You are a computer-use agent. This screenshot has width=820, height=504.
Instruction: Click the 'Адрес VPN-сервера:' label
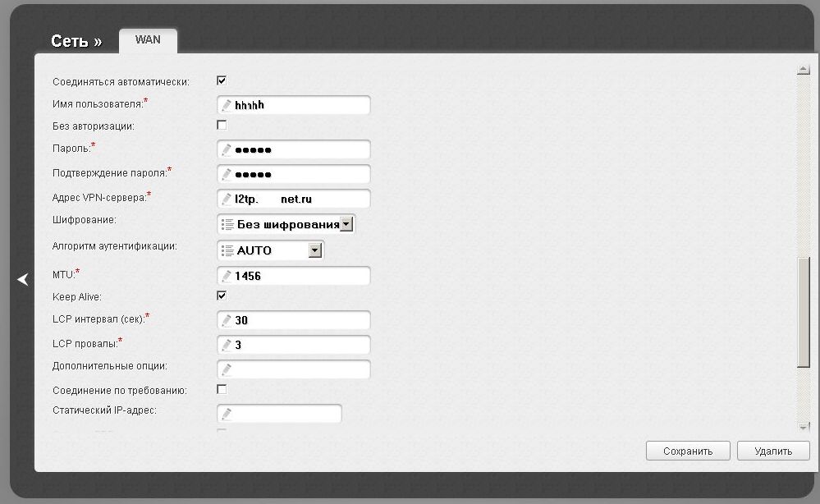coord(99,198)
